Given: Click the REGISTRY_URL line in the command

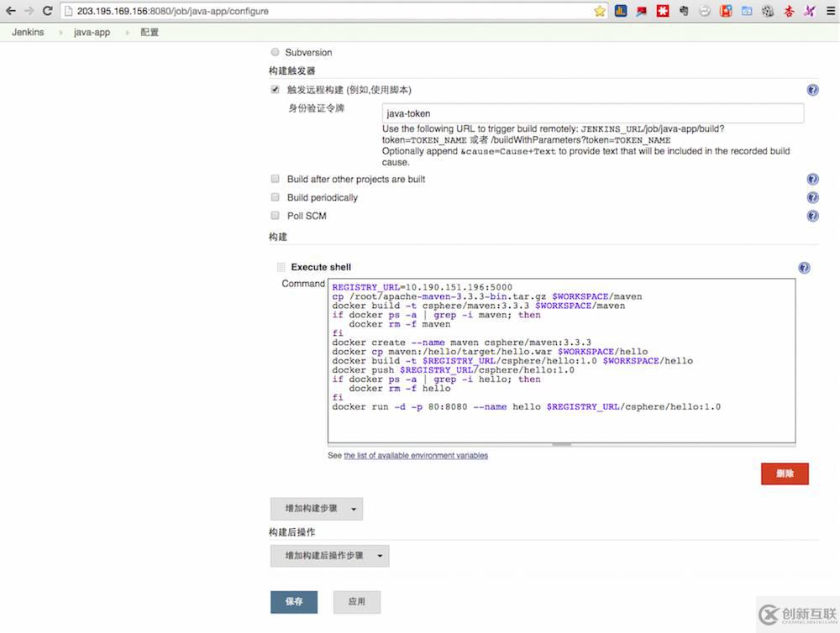Looking at the screenshot, I should point(423,287).
